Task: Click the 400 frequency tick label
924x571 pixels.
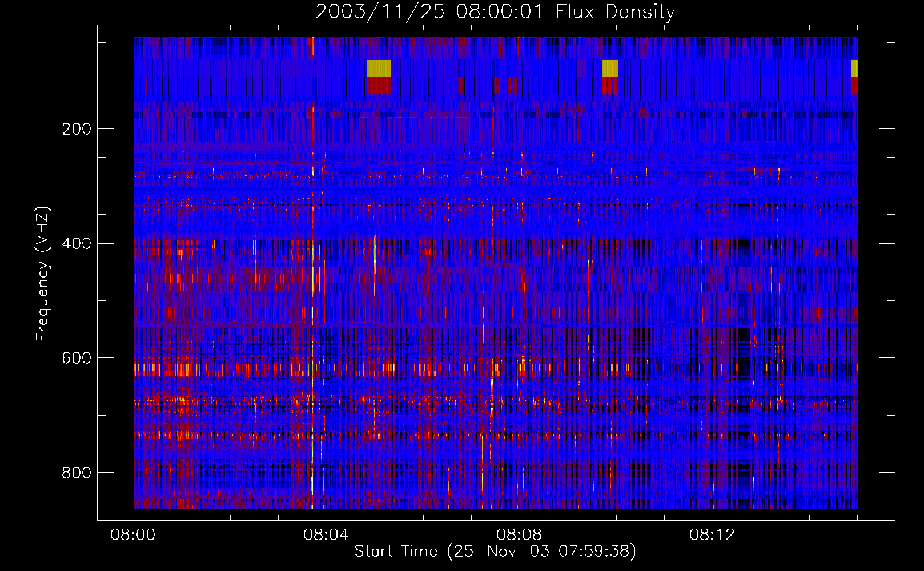Action: pyautogui.click(x=77, y=244)
